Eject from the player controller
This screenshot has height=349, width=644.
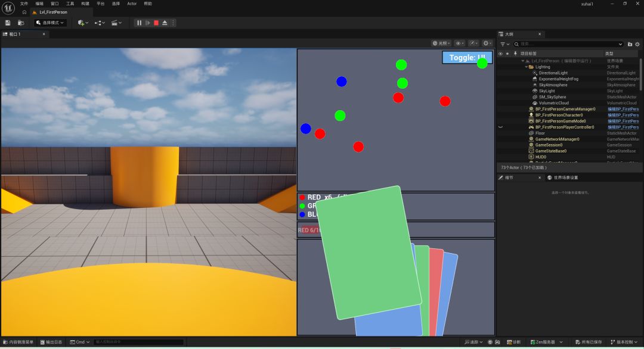(165, 23)
